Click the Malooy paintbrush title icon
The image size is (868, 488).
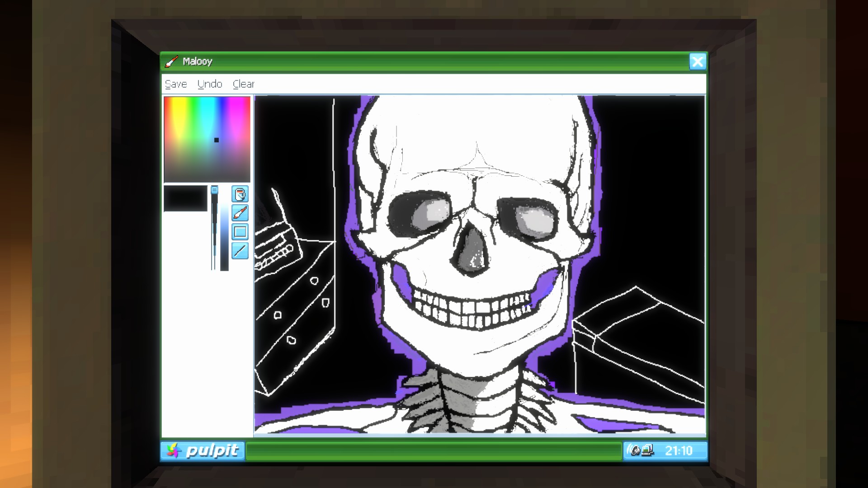tap(171, 61)
